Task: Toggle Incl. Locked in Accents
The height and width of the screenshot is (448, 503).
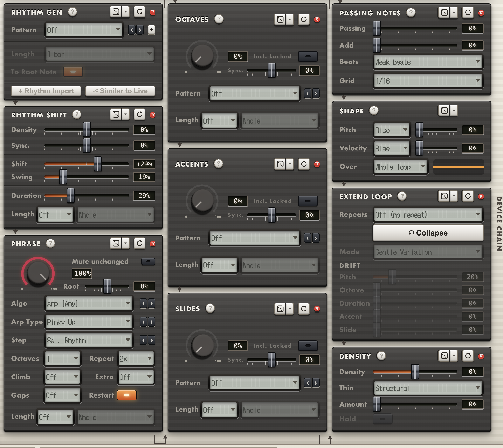Action: (x=308, y=201)
